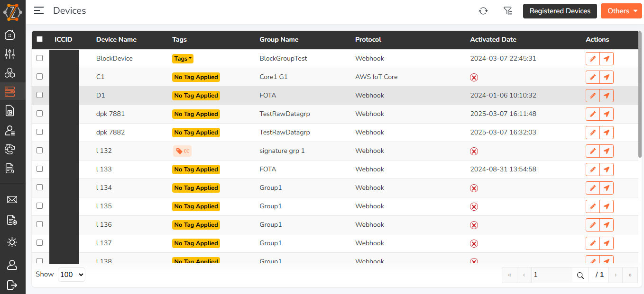Open the filter icon next to refresh
Image resolution: width=644 pixels, height=294 pixels.
pos(508,11)
